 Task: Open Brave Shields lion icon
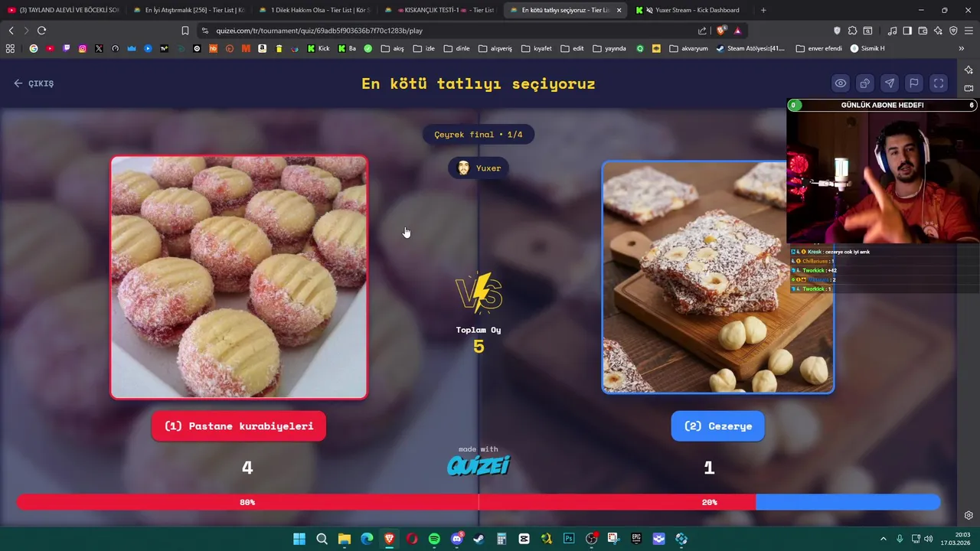coord(720,31)
